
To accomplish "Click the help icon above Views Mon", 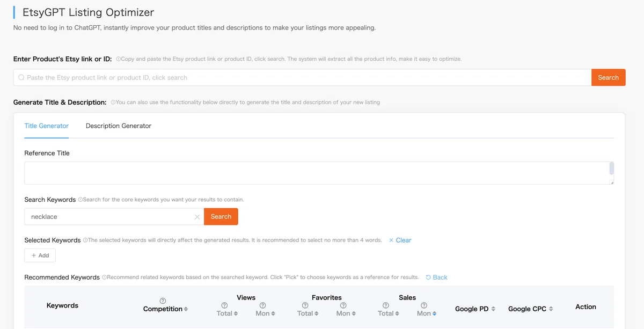I will (x=262, y=305).
